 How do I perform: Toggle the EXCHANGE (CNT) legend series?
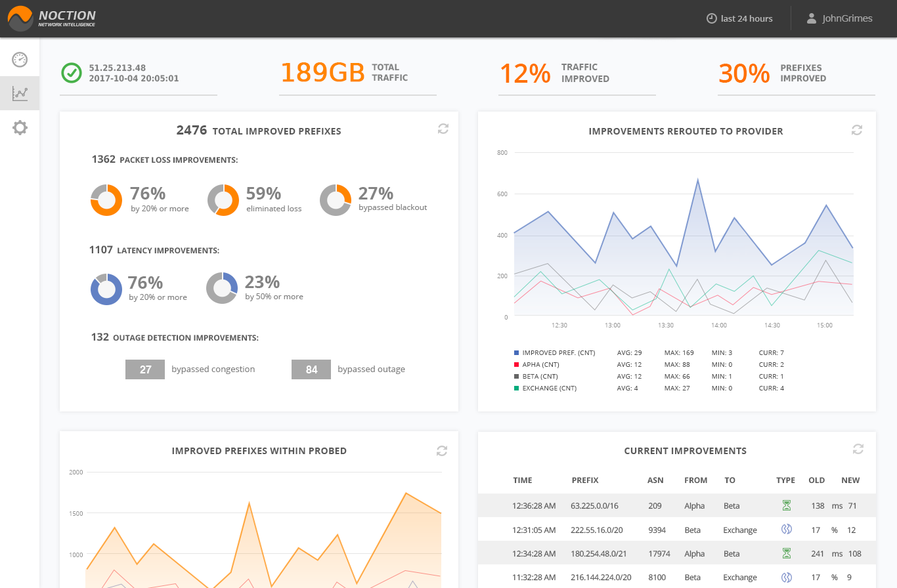(546, 388)
